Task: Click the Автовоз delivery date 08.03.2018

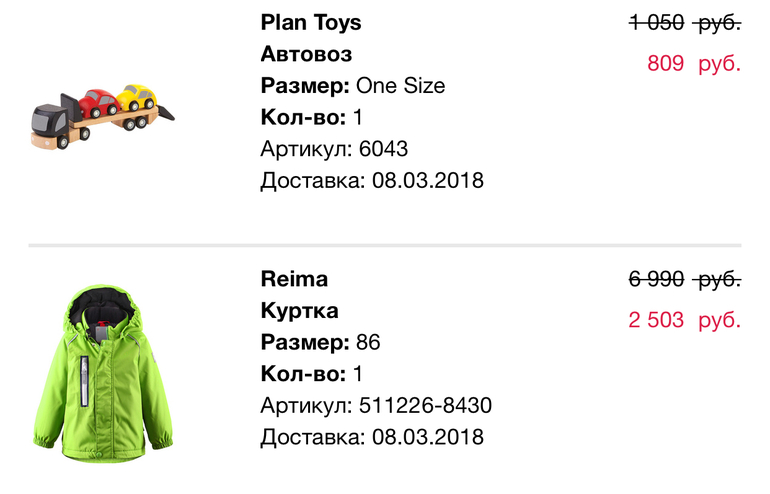Action: (372, 181)
